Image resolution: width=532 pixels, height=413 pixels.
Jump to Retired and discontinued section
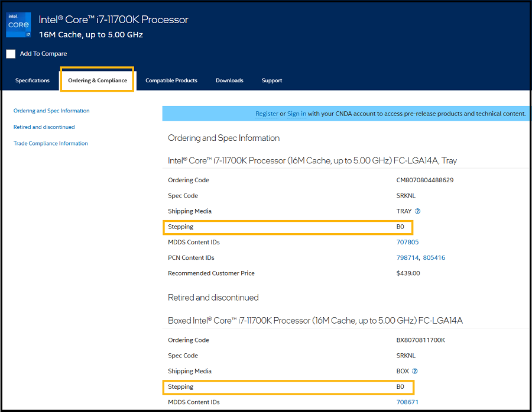[x=44, y=127]
